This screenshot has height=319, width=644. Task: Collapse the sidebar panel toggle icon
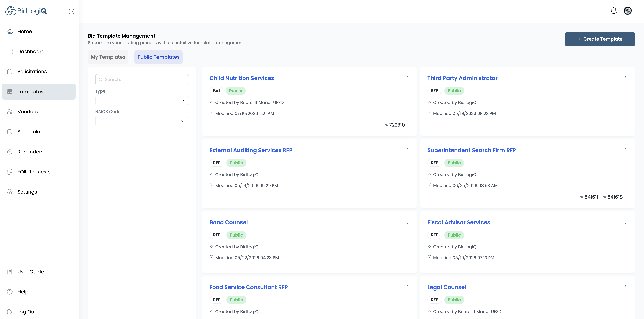point(72,12)
